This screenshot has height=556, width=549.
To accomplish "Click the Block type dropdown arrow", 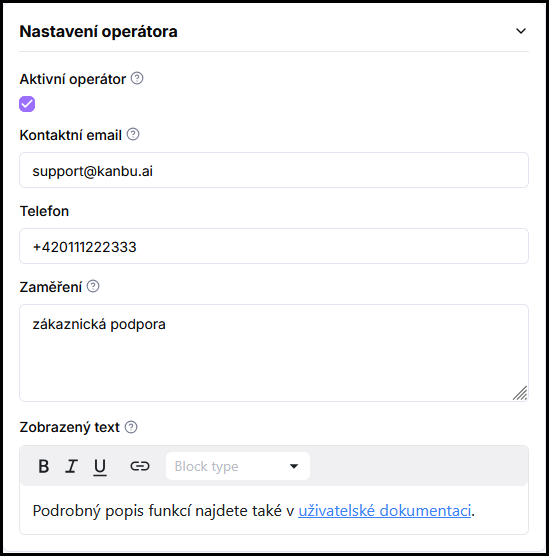I will coord(294,466).
